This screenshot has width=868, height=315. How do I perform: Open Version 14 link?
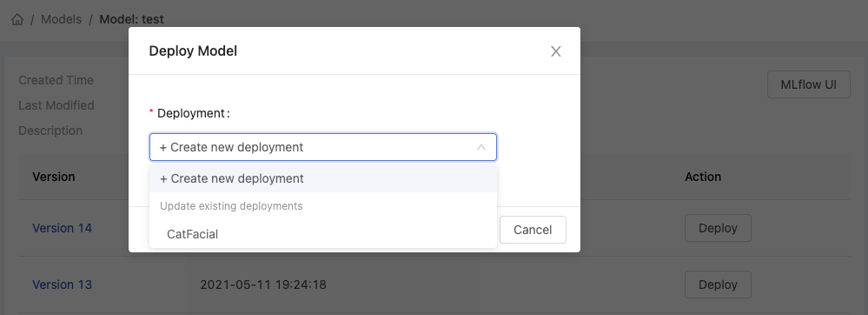(62, 228)
